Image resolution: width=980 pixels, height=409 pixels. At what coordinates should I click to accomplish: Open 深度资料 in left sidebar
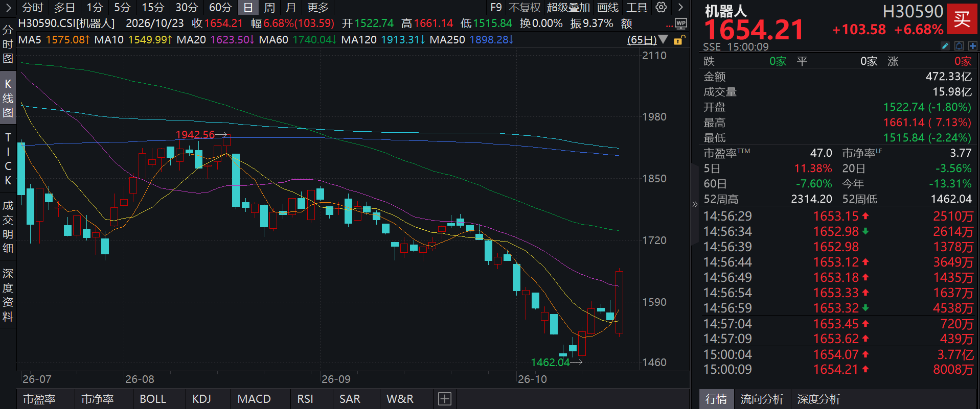click(x=8, y=295)
